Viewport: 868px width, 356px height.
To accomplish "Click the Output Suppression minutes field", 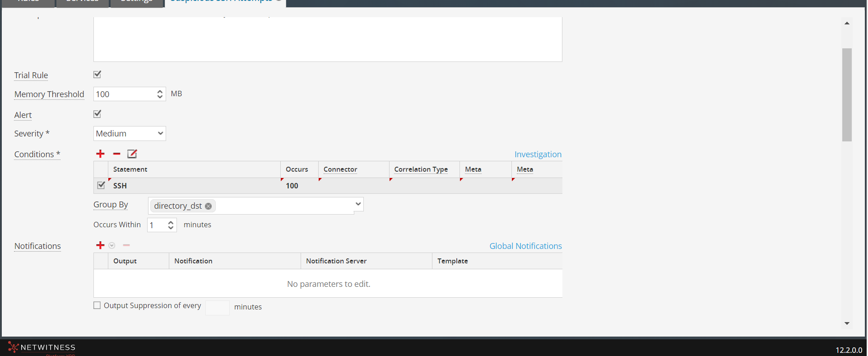I will pos(218,308).
